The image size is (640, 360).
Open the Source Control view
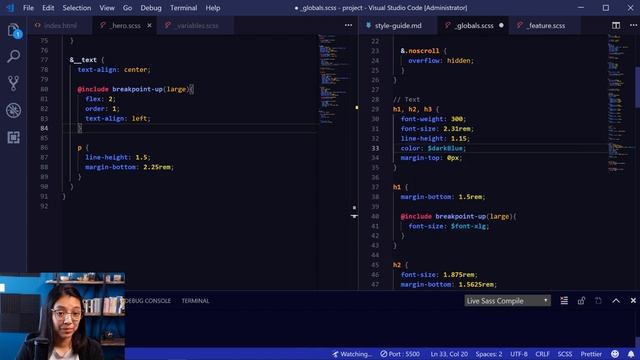[13, 83]
